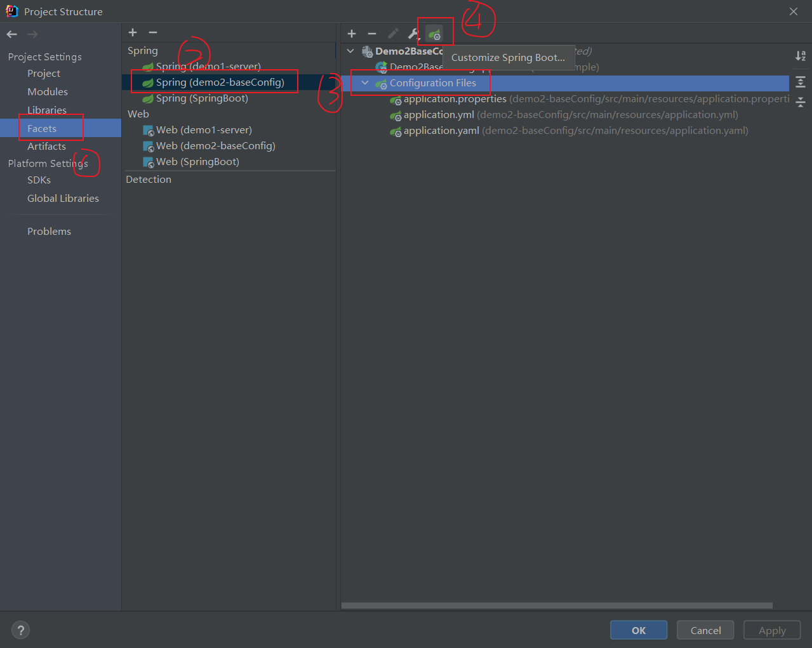Viewport: 812px width, 648px height.
Task: Click the Apply button
Action: [x=772, y=630]
